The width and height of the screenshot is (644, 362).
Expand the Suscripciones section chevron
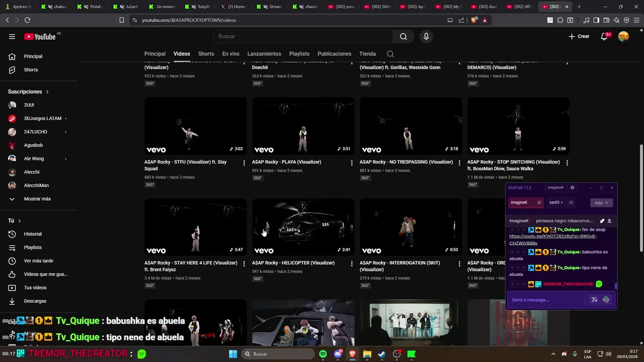coord(47,92)
